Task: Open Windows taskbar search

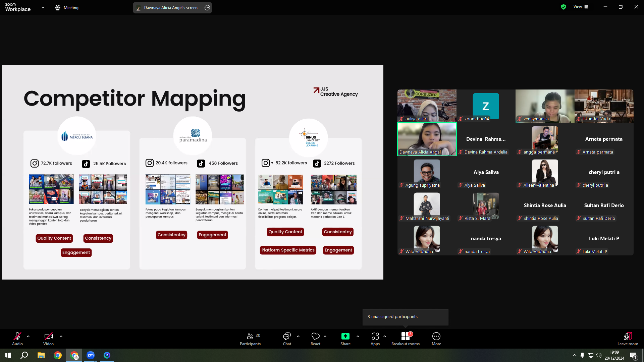Action: 24,355
